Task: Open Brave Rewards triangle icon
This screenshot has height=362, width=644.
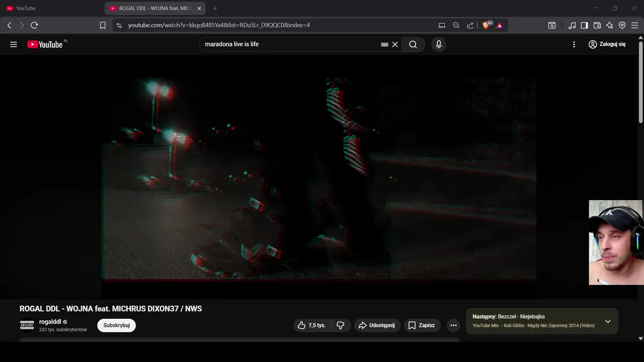Action: (x=500, y=25)
